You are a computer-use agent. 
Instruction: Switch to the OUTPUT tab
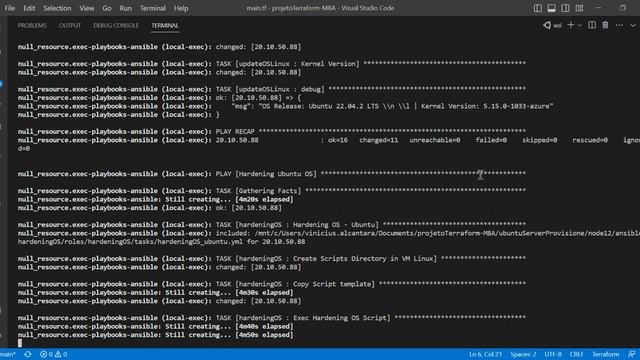click(70, 25)
